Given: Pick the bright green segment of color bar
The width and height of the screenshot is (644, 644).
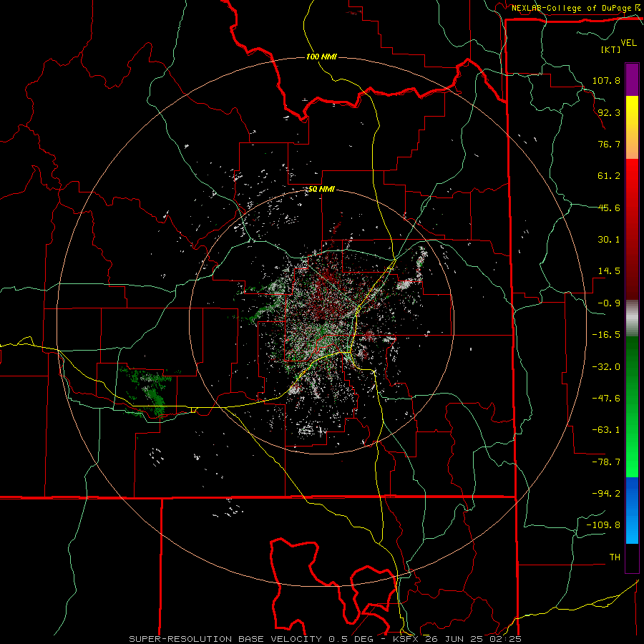Looking at the screenshot, I should tap(632, 460).
